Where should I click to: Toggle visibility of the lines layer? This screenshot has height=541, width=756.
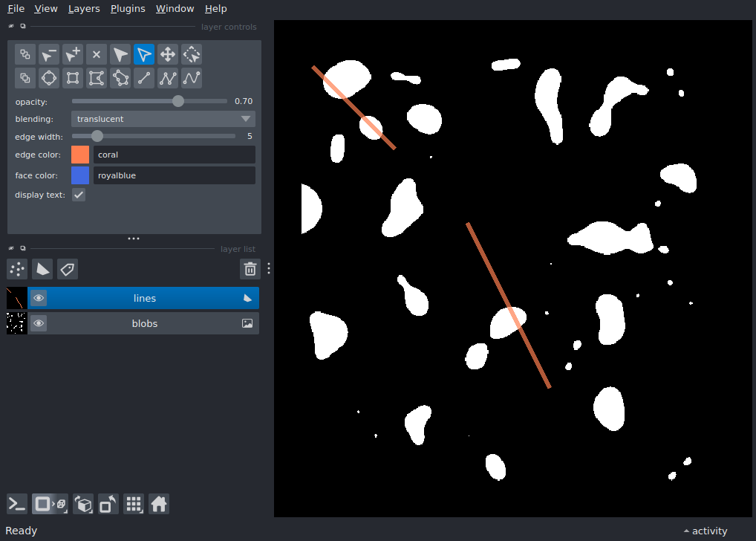[x=39, y=297]
